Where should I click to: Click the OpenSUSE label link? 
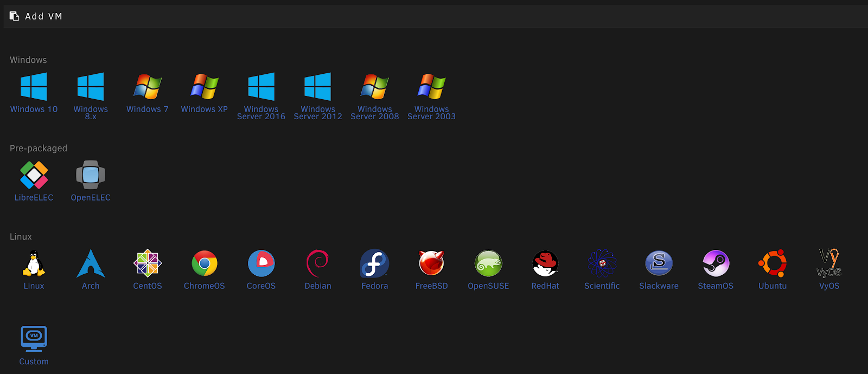488,286
